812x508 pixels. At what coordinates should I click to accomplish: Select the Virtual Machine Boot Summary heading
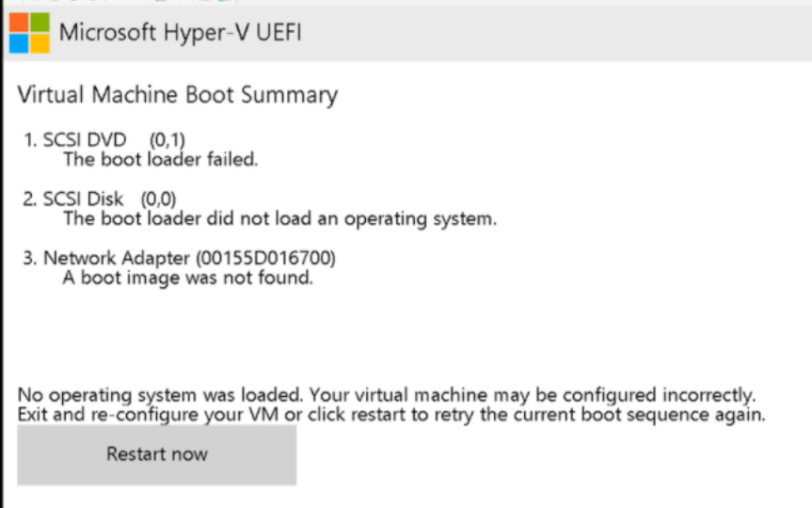point(177,95)
